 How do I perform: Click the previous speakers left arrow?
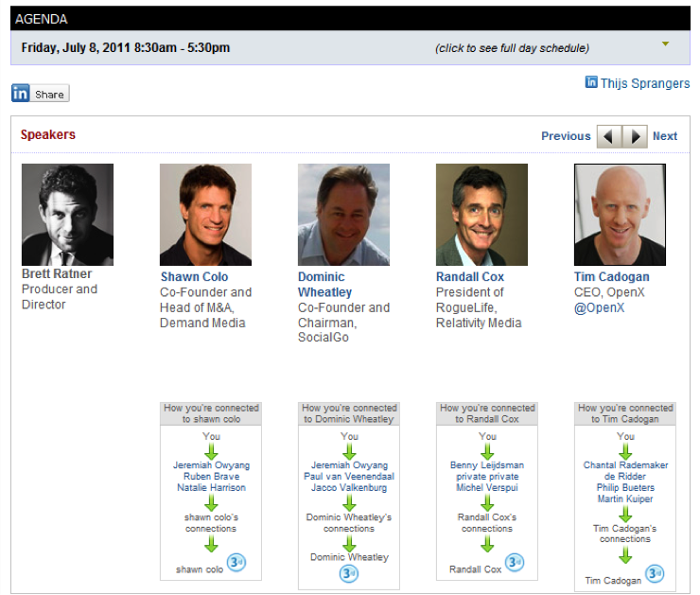pos(609,136)
